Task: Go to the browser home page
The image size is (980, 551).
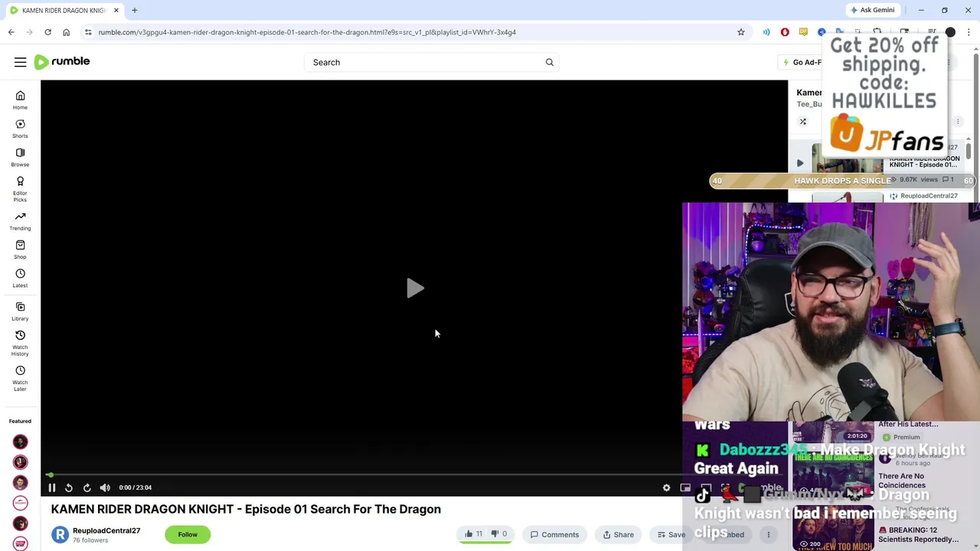Action: [x=66, y=32]
